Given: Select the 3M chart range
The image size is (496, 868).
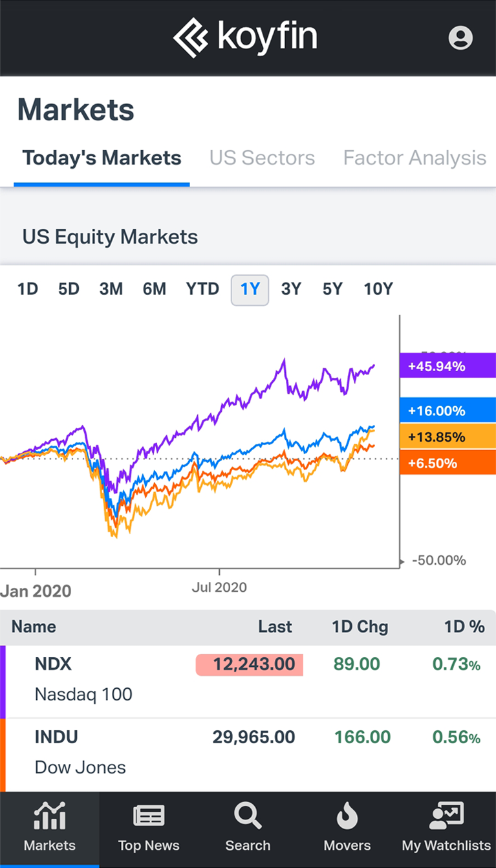Looking at the screenshot, I should pos(111,289).
